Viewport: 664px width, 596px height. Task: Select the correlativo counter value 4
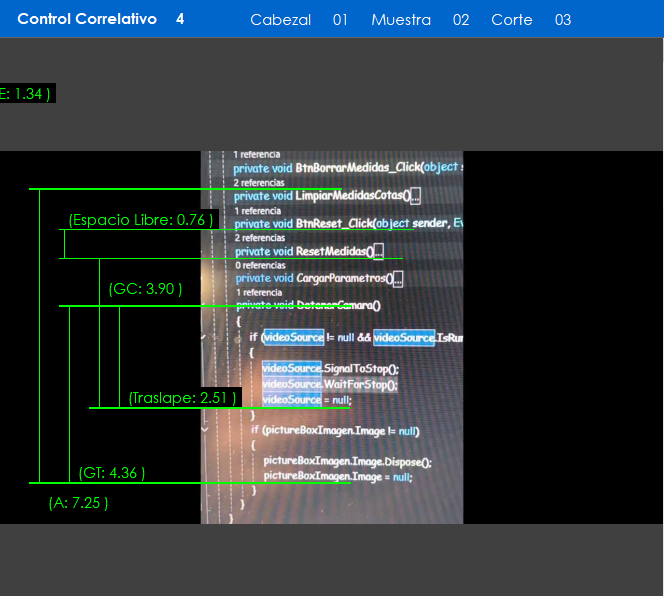click(180, 19)
